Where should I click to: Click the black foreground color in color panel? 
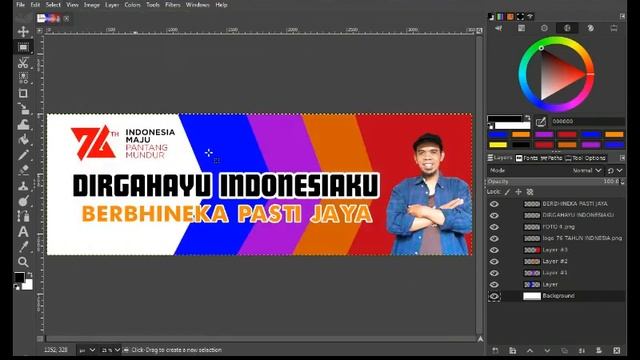504,118
